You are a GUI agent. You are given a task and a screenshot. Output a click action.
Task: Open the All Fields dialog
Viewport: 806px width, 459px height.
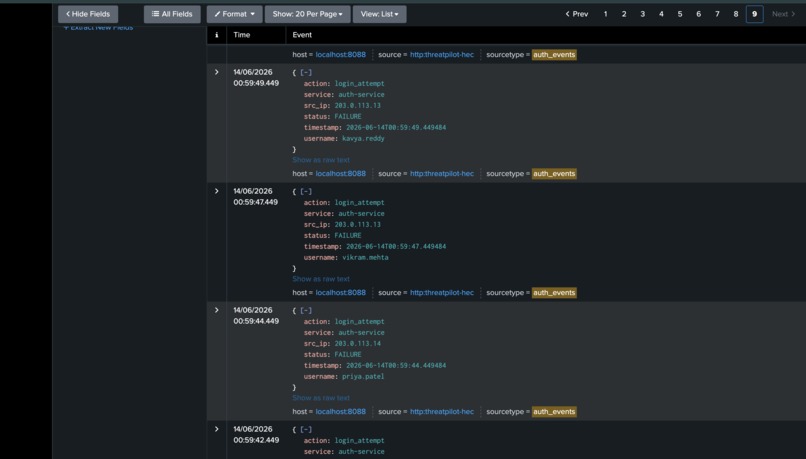[x=172, y=14]
